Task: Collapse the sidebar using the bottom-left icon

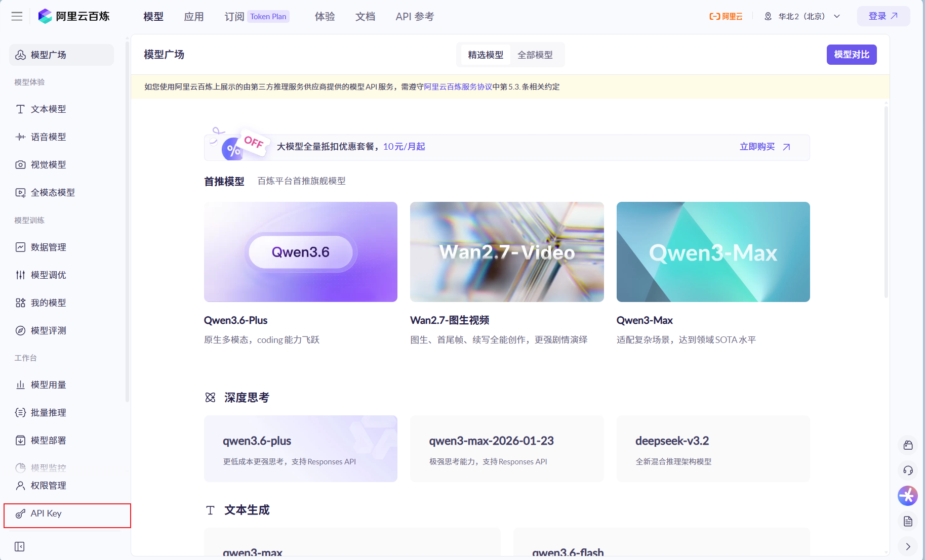Action: [x=19, y=546]
